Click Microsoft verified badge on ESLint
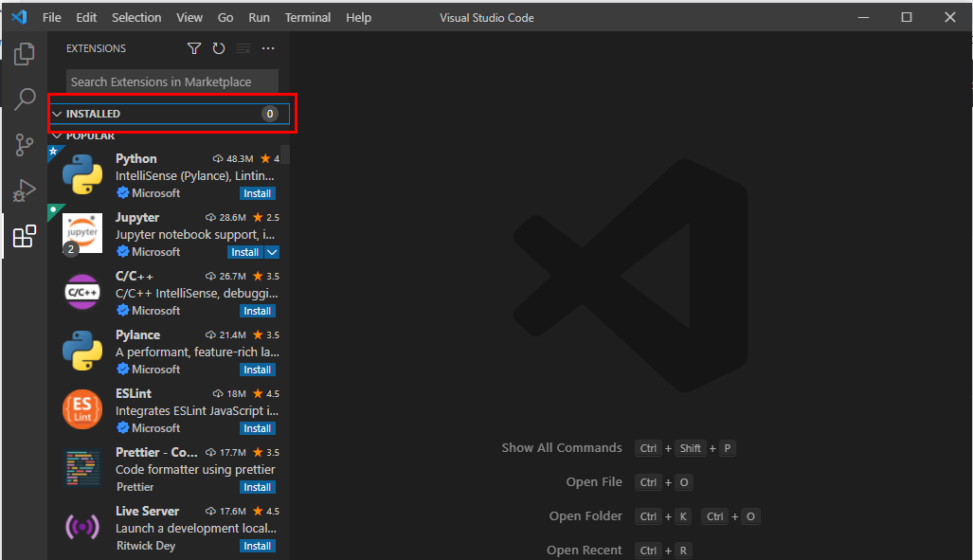The height and width of the screenshot is (560, 973). (x=123, y=427)
